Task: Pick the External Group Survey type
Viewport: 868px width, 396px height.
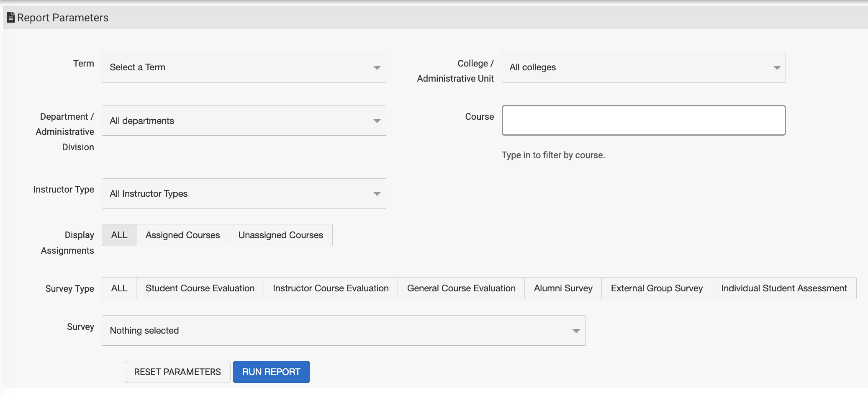Action: pos(657,288)
